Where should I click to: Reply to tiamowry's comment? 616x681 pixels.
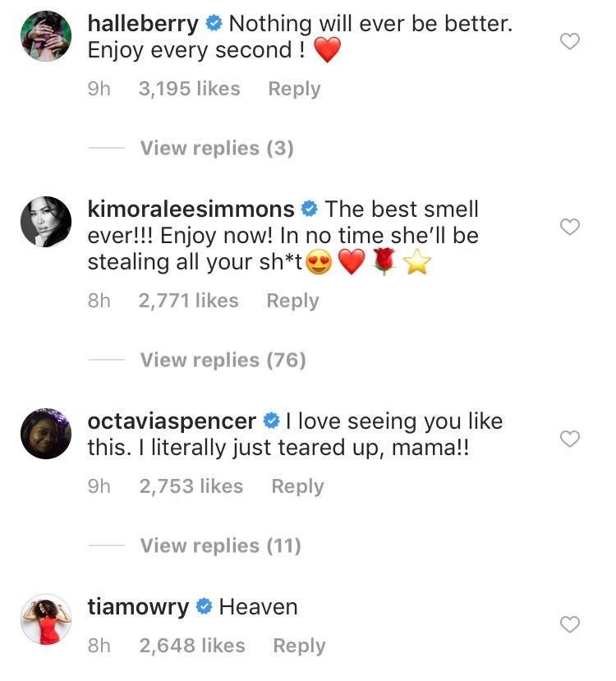299,646
